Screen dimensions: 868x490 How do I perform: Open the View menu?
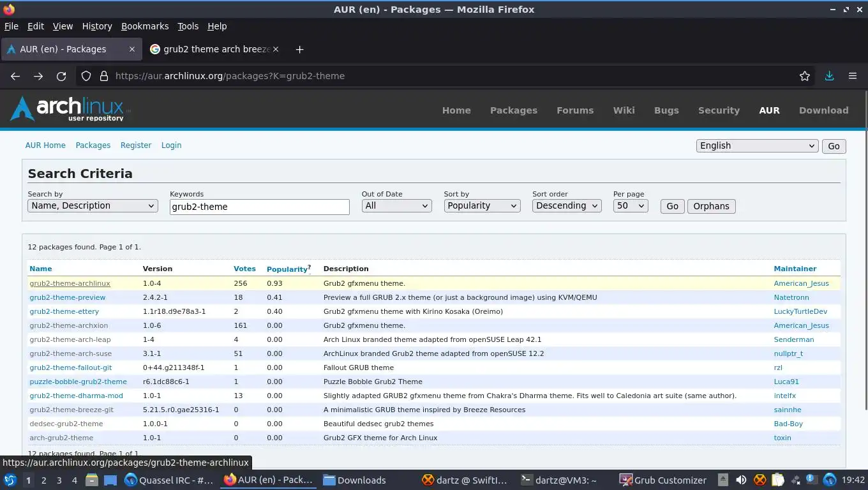click(x=63, y=26)
